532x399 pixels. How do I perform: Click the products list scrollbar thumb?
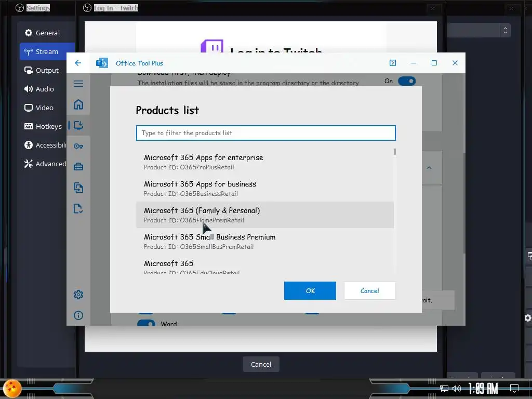395,152
